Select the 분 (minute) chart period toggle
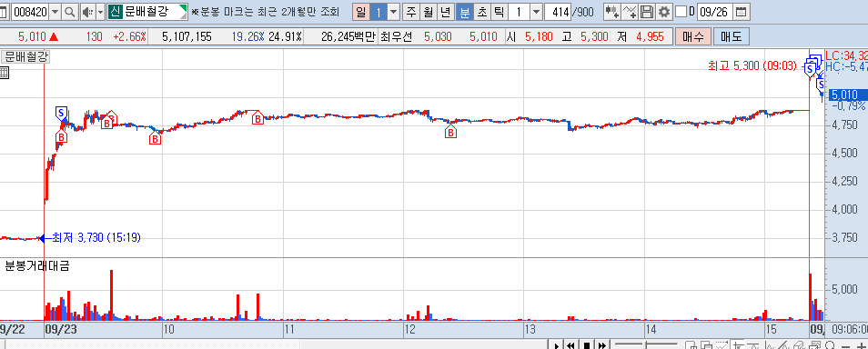868x349 pixels. 464,12
